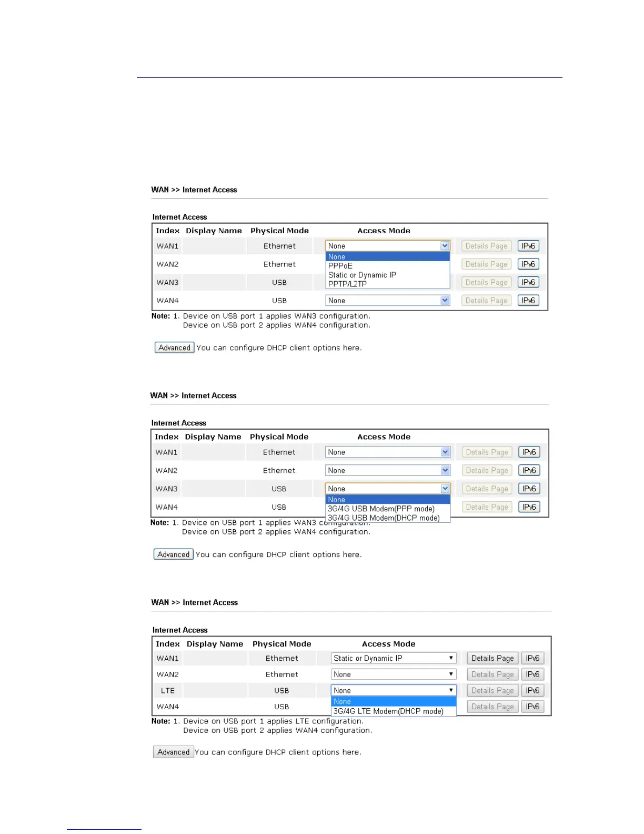Click WAN4 Details Page button in third panel
Screen dimensions: 644x834
tap(492, 707)
